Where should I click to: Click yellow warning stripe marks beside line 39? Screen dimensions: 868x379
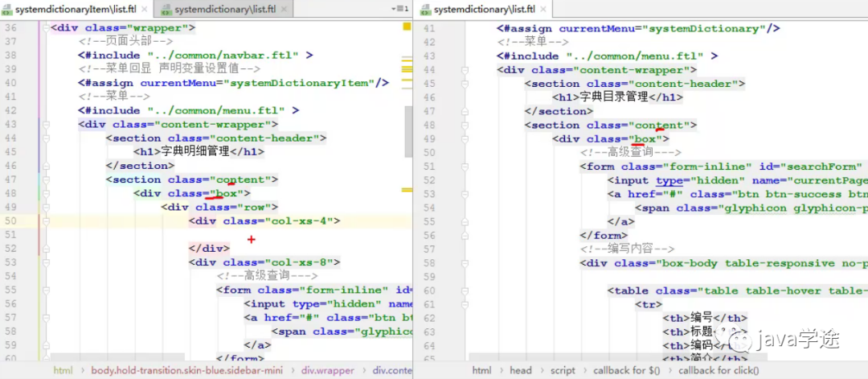point(407,69)
